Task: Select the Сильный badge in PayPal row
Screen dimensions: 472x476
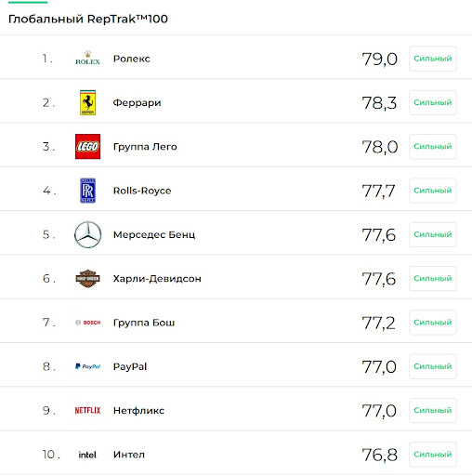Action: tap(433, 366)
